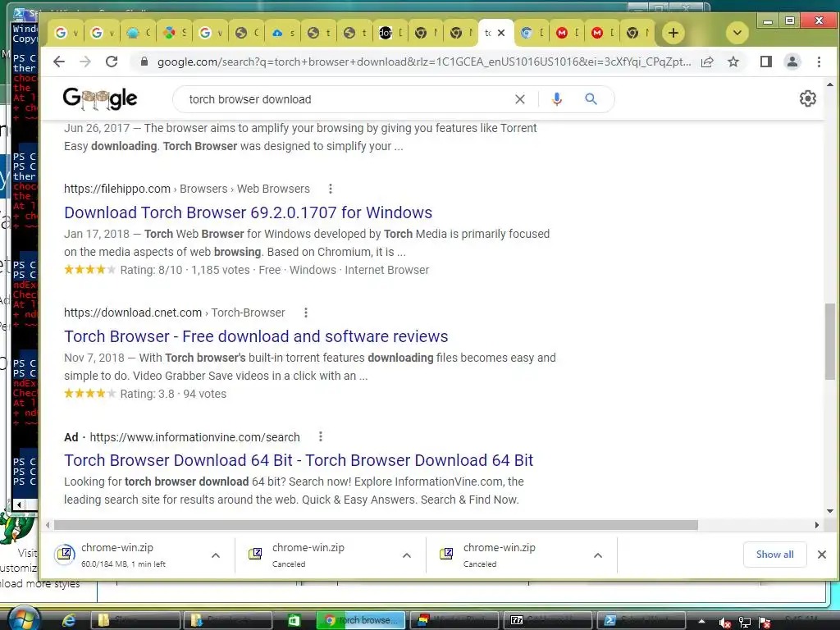Share this page from the address bar
This screenshot has width=840, height=630.
[707, 62]
